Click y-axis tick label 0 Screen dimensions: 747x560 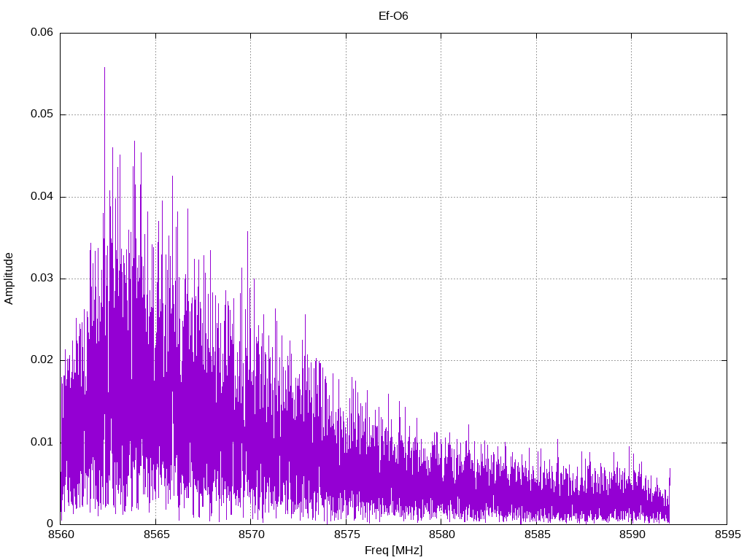pos(50,524)
